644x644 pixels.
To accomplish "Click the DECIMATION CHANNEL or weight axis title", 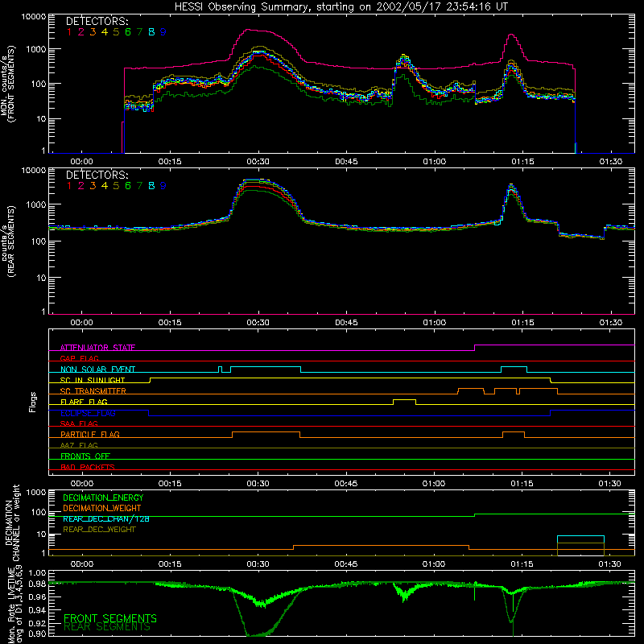I will tap(12, 522).
